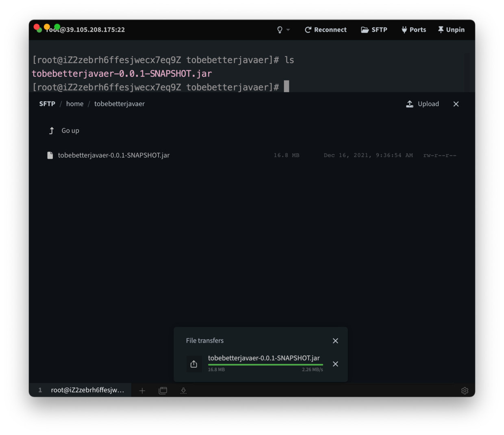Screen dimensions: 504x435
Task: Click the split terminal icon in bottom bar
Action: (x=163, y=390)
